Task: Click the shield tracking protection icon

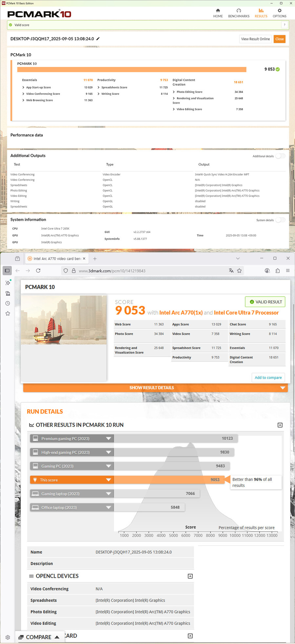Action: point(66,271)
